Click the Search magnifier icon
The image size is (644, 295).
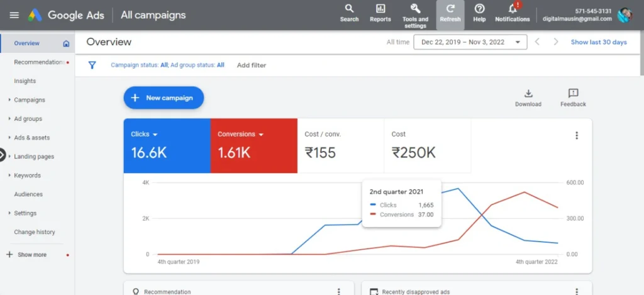coord(349,9)
